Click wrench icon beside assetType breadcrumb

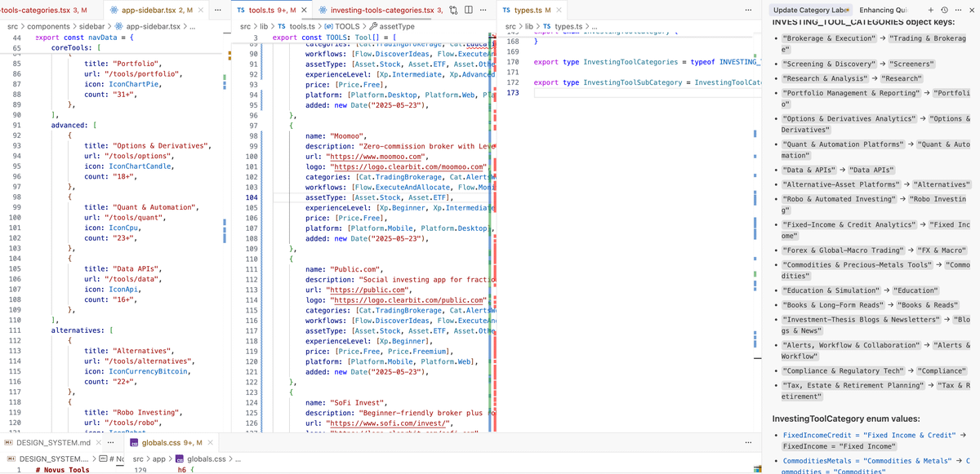[x=373, y=26]
